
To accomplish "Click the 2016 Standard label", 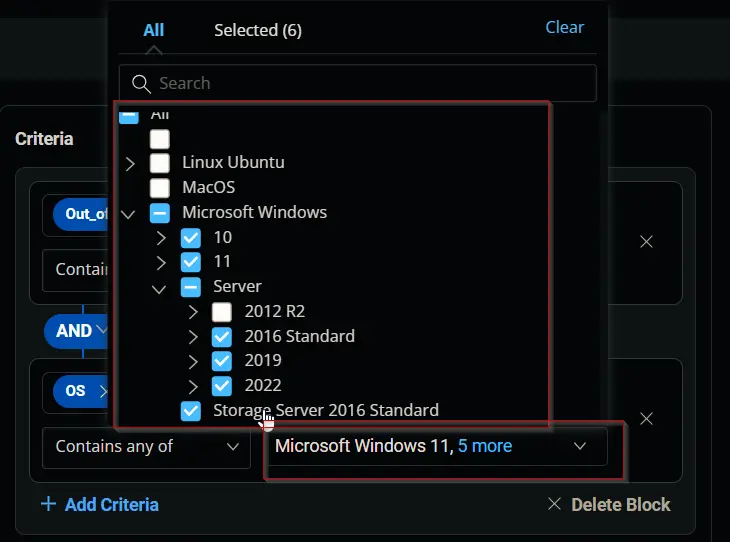I will (x=300, y=336).
